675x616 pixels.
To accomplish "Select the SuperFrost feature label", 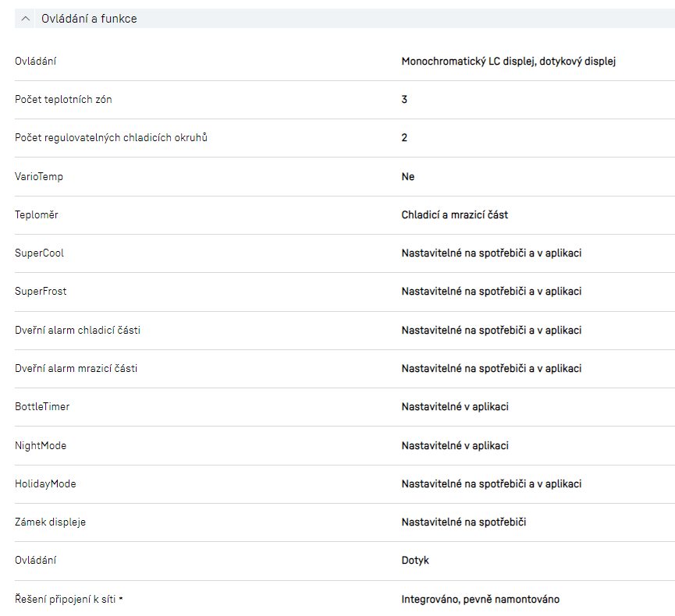I will tap(41, 291).
